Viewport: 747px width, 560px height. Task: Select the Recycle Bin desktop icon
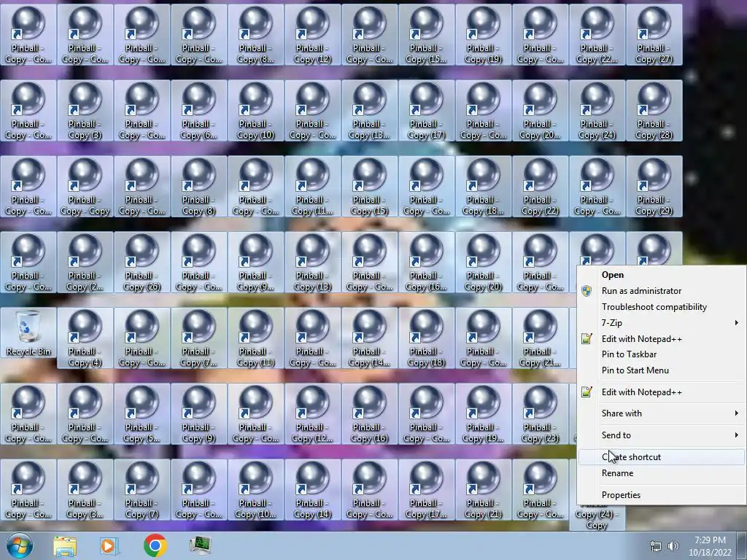click(x=28, y=332)
